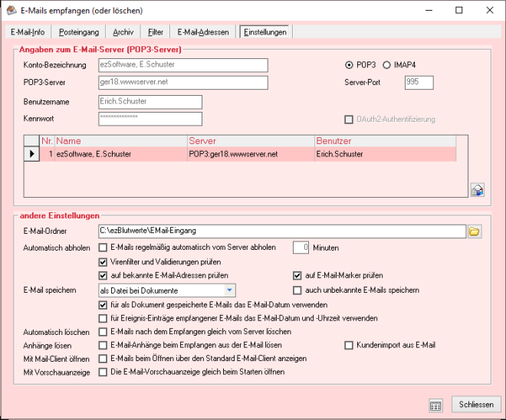Click into the Minuten number field
The image size is (506, 420).
coord(301,248)
